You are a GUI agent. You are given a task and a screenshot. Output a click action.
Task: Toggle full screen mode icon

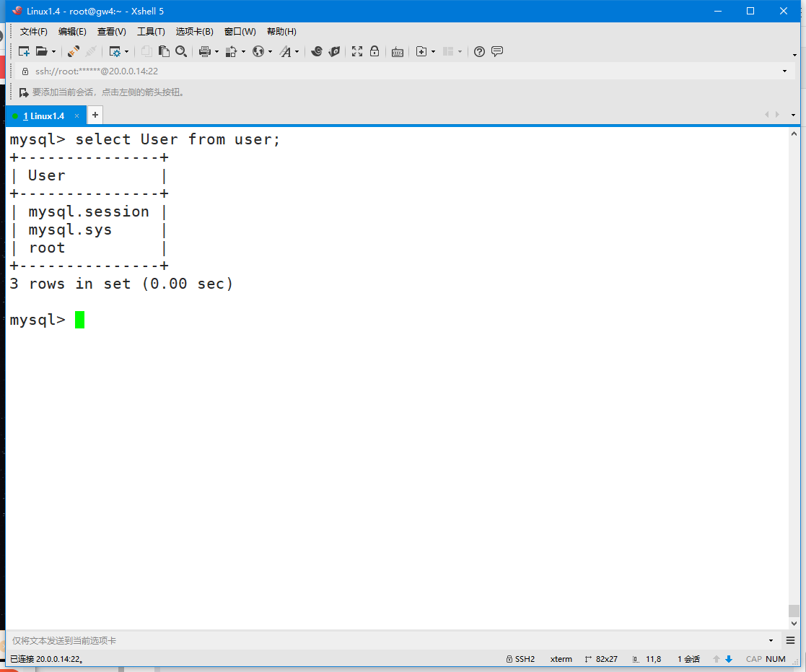(357, 51)
